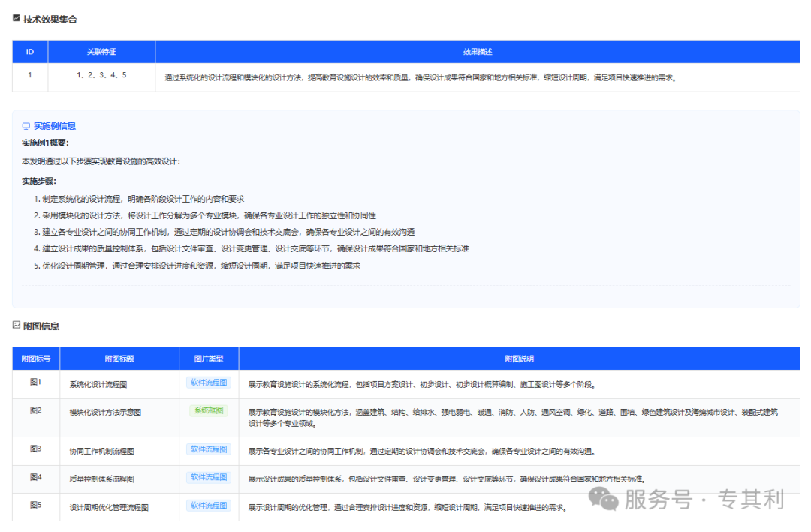Click the 实施例信息 monitor icon
This screenshot has width=811, height=532.
(x=26, y=126)
